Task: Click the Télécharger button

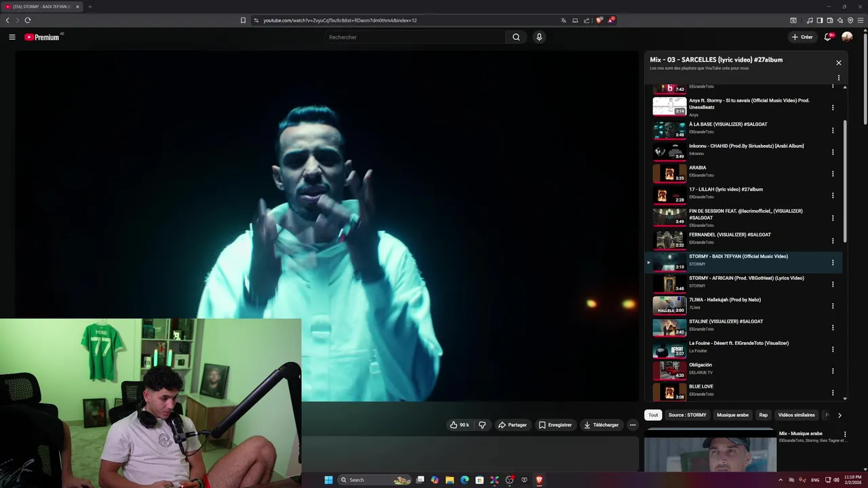Action: (601, 425)
